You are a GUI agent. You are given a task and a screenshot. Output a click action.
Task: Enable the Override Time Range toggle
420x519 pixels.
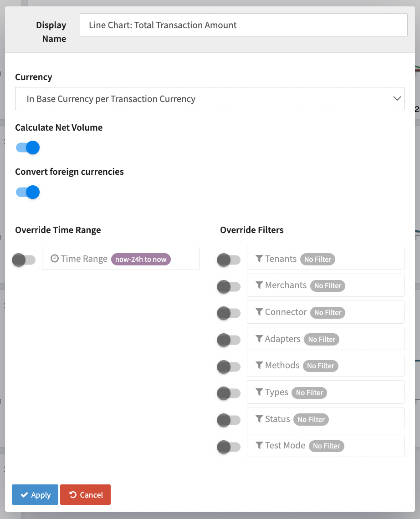pos(24,260)
